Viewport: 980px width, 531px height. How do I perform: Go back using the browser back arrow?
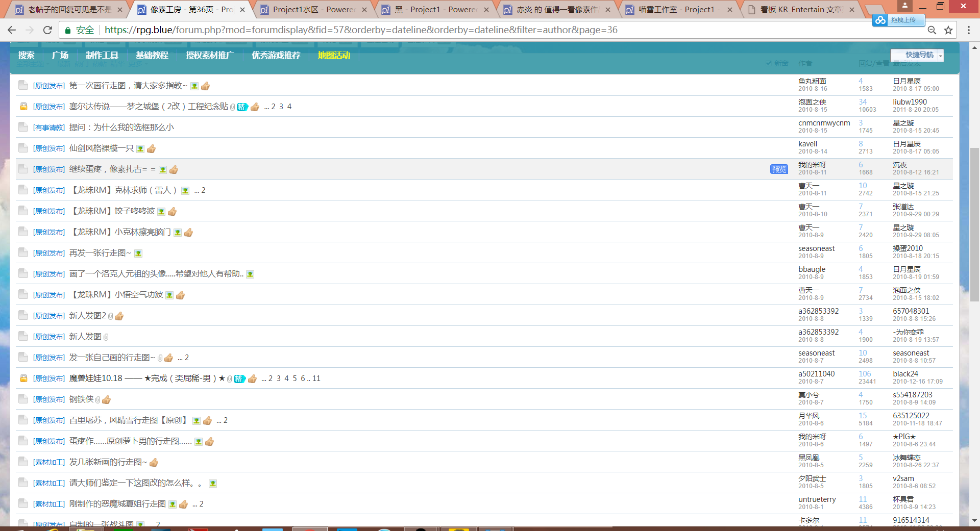point(12,30)
